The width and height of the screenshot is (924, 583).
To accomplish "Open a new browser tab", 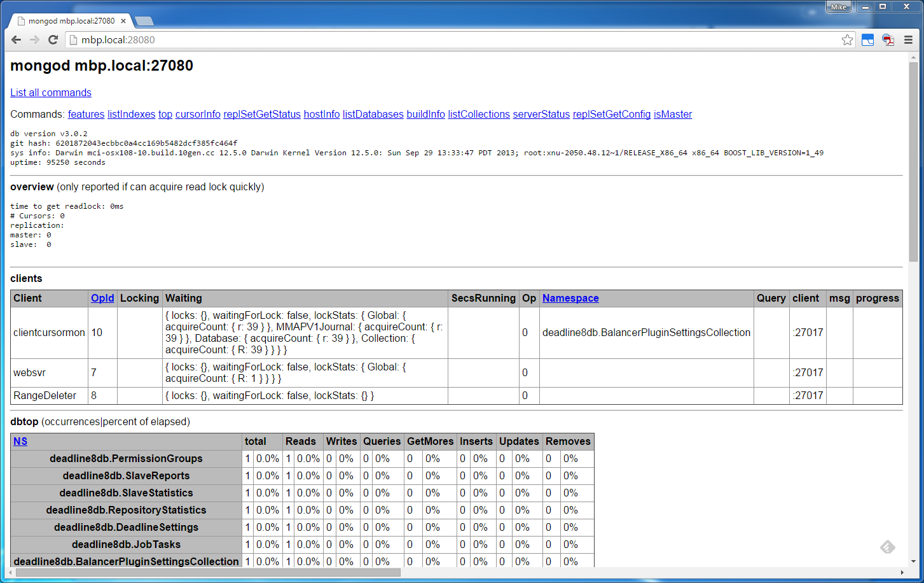I will [144, 22].
